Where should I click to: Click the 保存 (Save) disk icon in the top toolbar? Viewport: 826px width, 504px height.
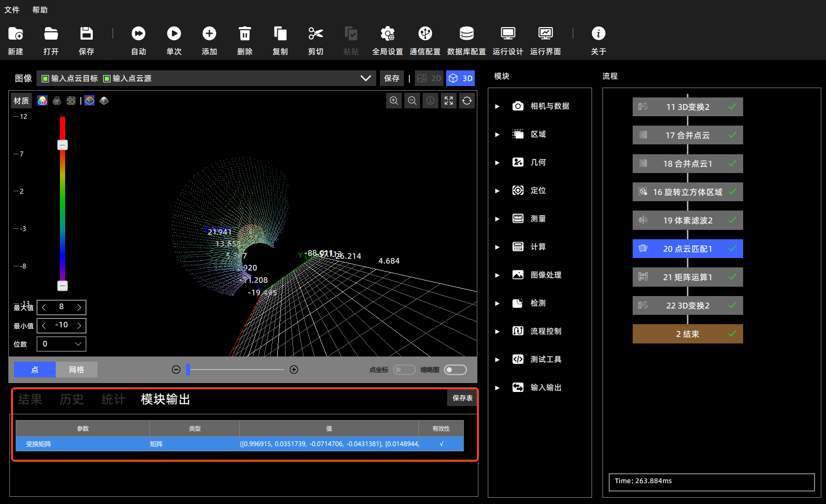click(87, 34)
